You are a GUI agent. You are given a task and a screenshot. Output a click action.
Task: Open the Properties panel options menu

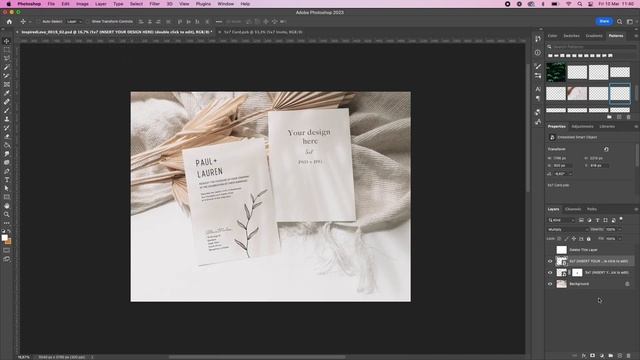point(636,127)
